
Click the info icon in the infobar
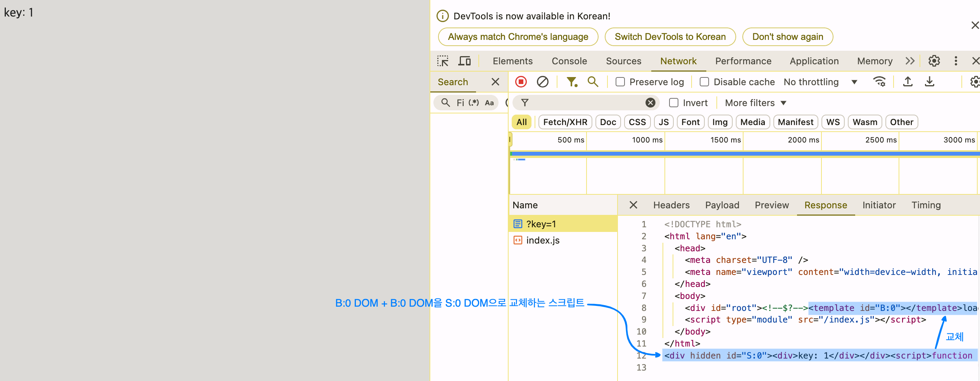[443, 16]
